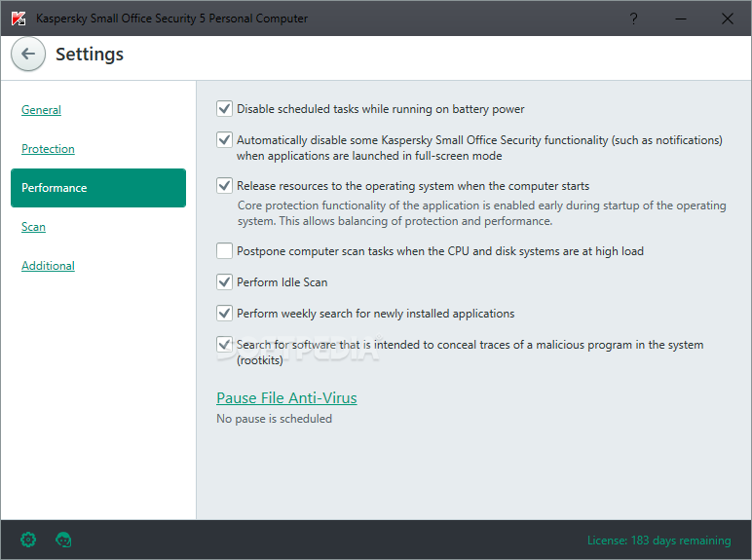The image size is (752, 560).
Task: Select the Performance section
Action: coord(98,188)
